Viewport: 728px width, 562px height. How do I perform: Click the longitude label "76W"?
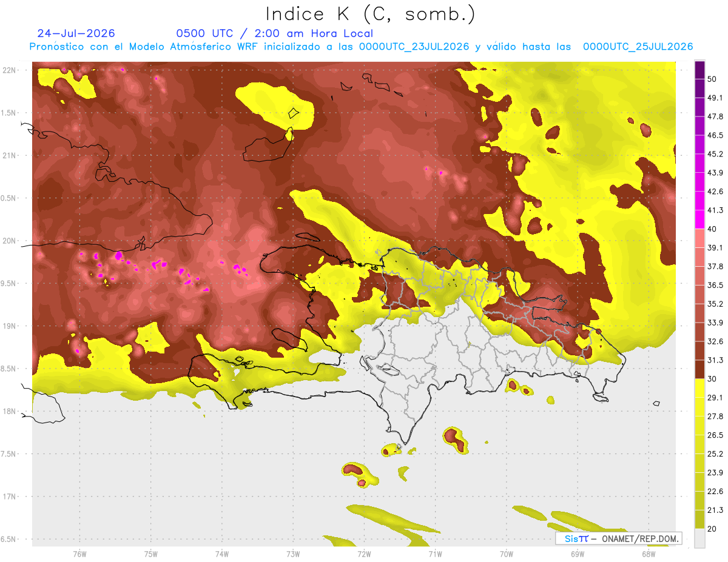[79, 554]
